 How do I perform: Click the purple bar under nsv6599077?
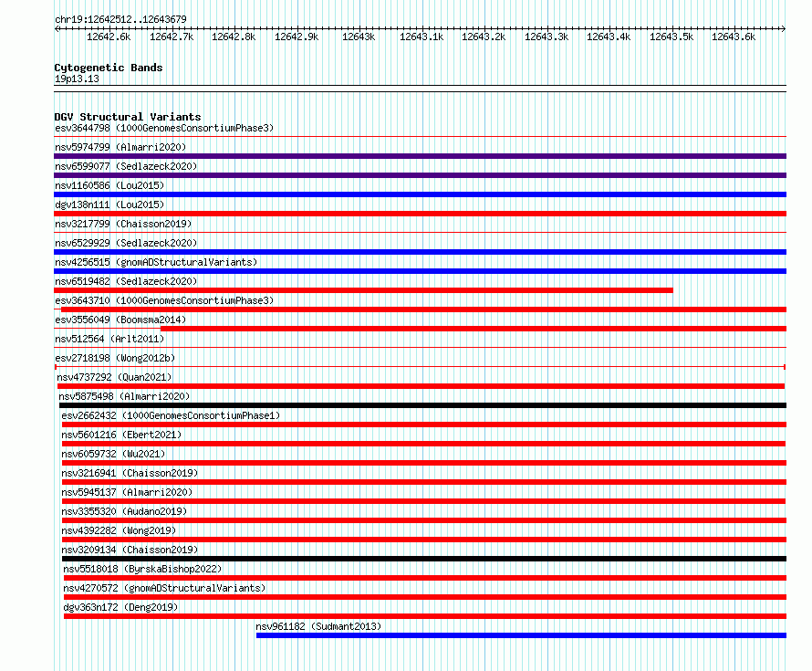pyautogui.click(x=420, y=175)
